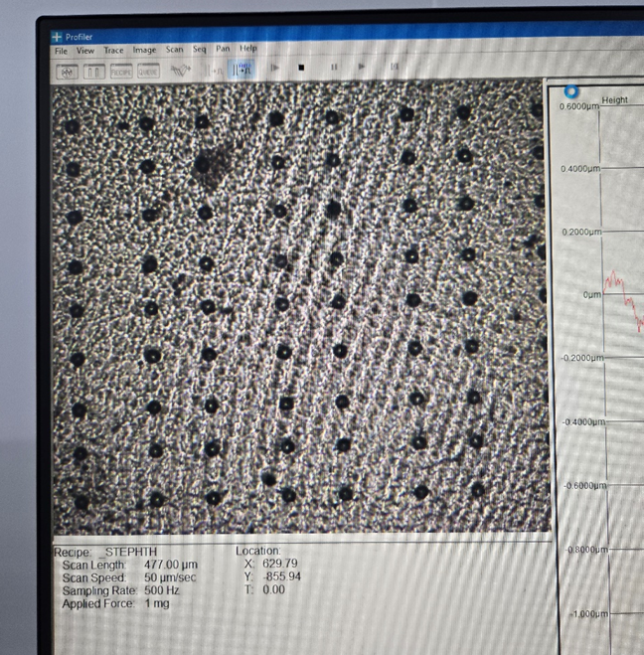The image size is (644, 655).
Task: Open the Scan menu
Action: click(174, 50)
